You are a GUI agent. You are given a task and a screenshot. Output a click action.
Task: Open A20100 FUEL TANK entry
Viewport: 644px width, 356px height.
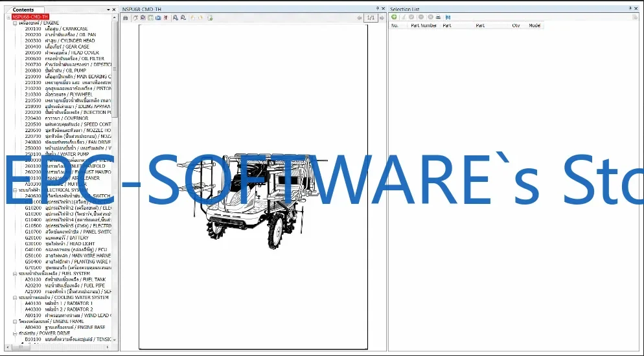tap(65, 280)
